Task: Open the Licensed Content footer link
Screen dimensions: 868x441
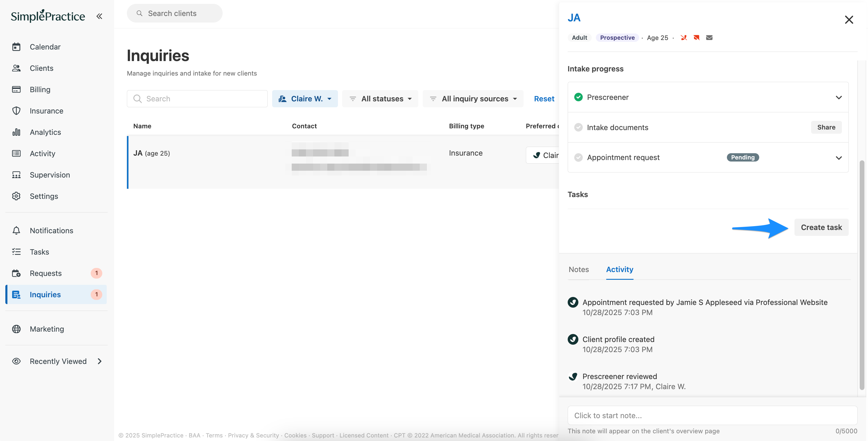Action: click(x=363, y=435)
